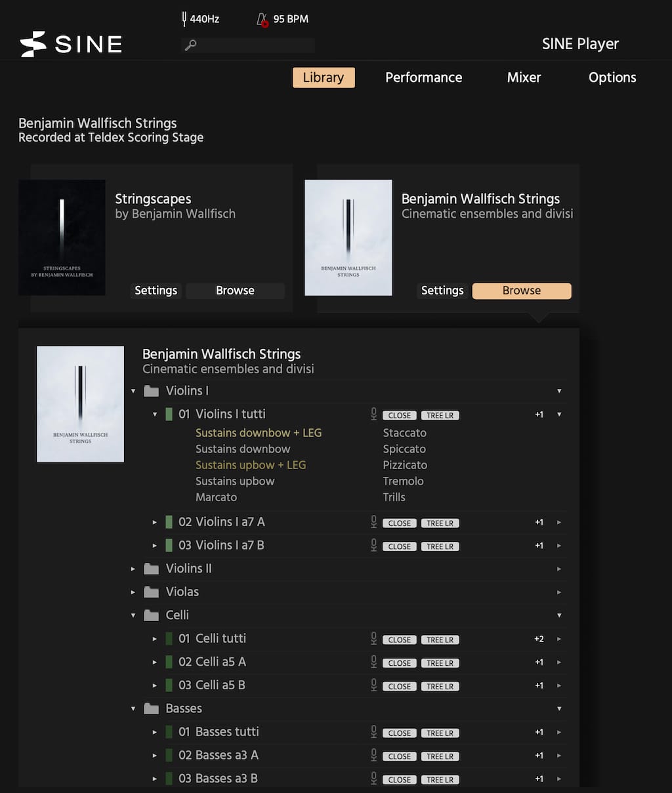Select the Spiccato articulation
The image size is (672, 793).
click(404, 449)
